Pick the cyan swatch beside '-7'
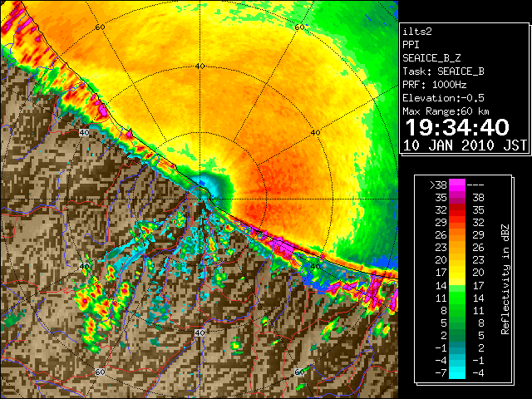 [x=457, y=373]
